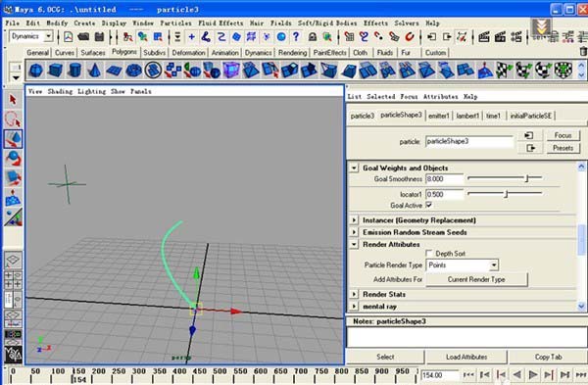
Task: Adjust the locator1 goal weight slider
Action: click(505, 194)
